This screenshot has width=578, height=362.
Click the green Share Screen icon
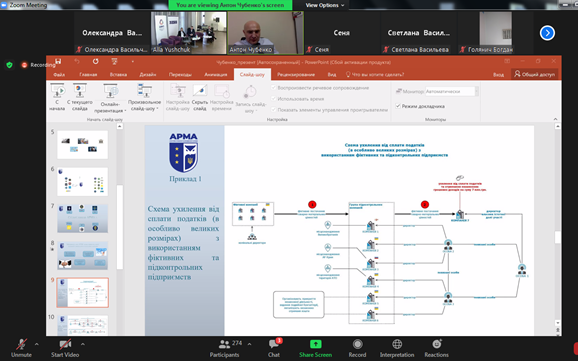316,344
